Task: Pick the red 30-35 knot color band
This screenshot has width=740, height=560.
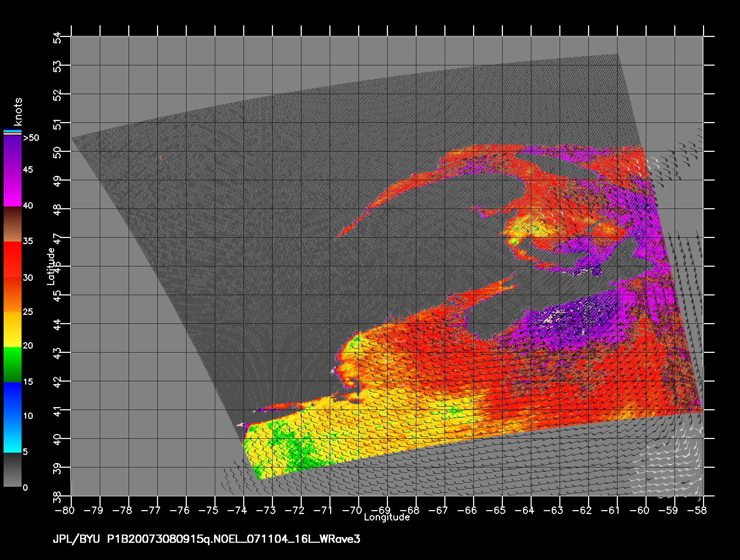Action: [x=13, y=260]
